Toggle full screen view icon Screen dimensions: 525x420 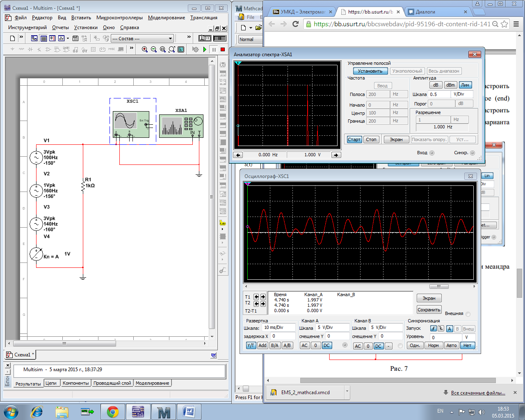tap(181, 49)
